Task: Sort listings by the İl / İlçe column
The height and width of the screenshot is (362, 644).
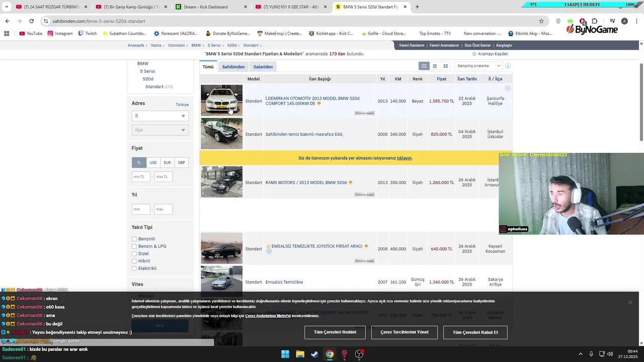Action: (x=495, y=79)
